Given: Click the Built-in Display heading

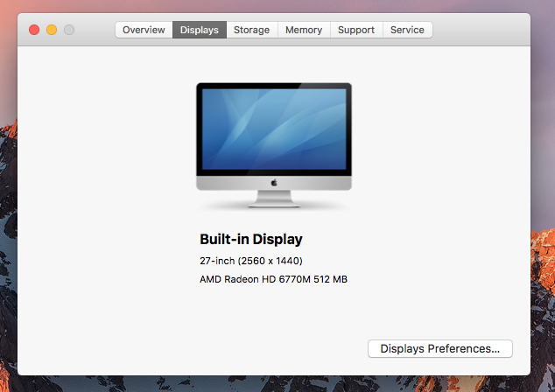Looking at the screenshot, I should point(251,240).
